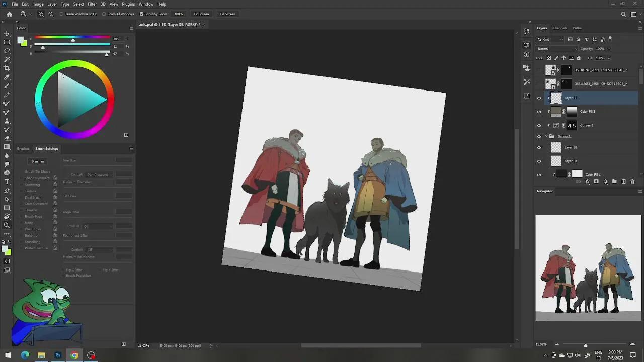Open Windows Start menu
Screen dimensions: 644x362
pos(8,355)
